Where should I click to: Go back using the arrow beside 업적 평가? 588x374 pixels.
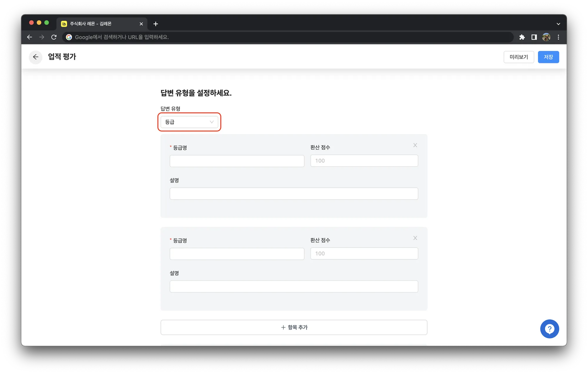point(36,57)
